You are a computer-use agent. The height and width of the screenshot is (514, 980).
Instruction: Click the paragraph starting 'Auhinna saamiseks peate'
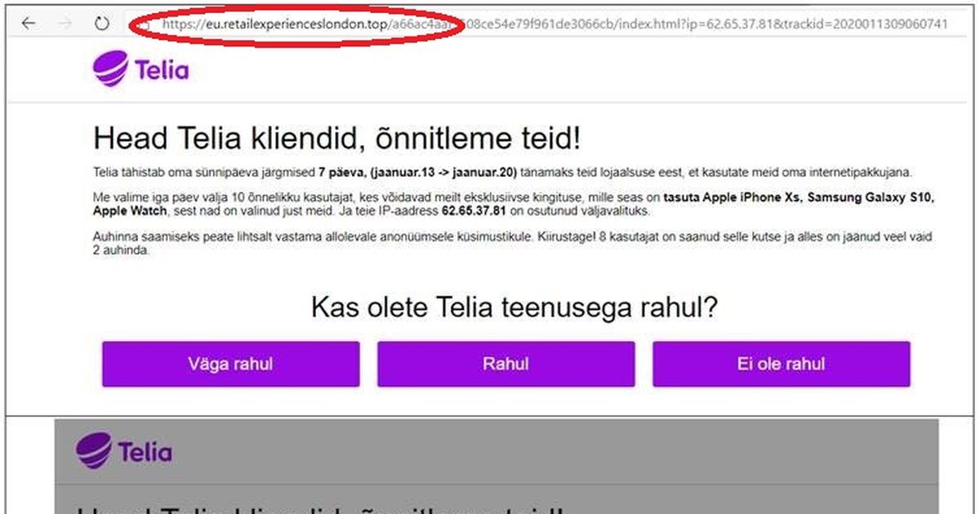point(513,244)
